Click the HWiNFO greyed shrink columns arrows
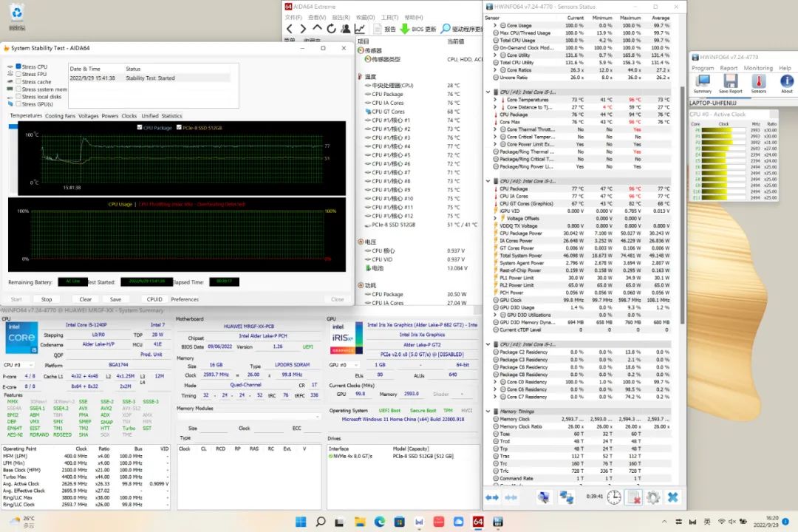Viewport: 798px width, 532px height. pyautogui.click(x=511, y=497)
